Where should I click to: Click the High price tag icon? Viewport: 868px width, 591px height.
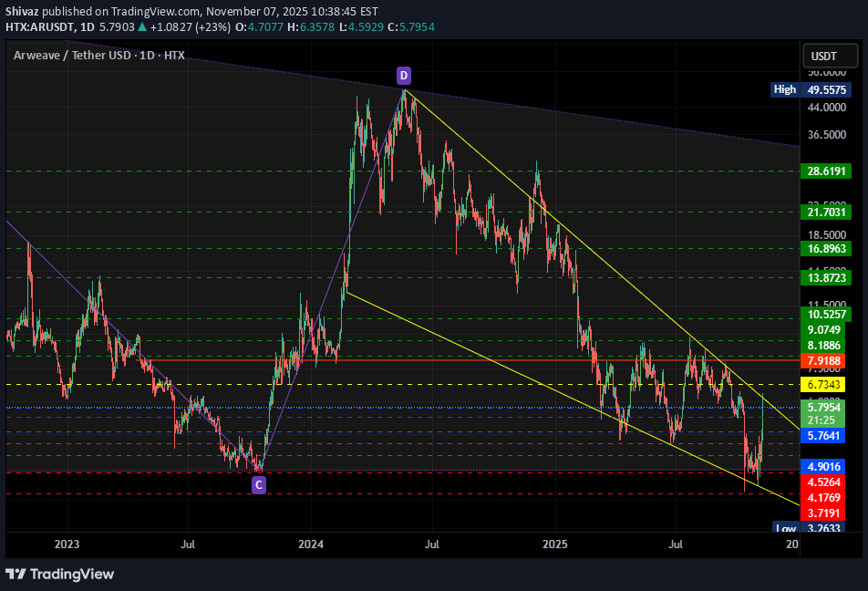(784, 89)
